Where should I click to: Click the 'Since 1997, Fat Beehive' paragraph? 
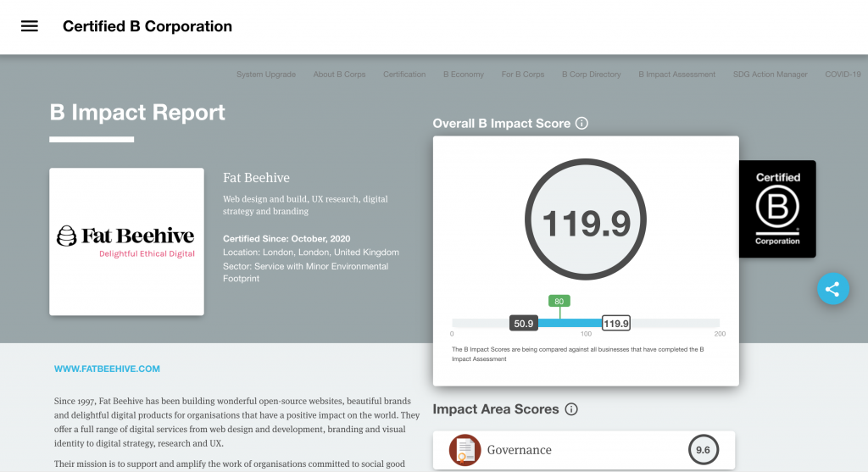click(x=237, y=422)
